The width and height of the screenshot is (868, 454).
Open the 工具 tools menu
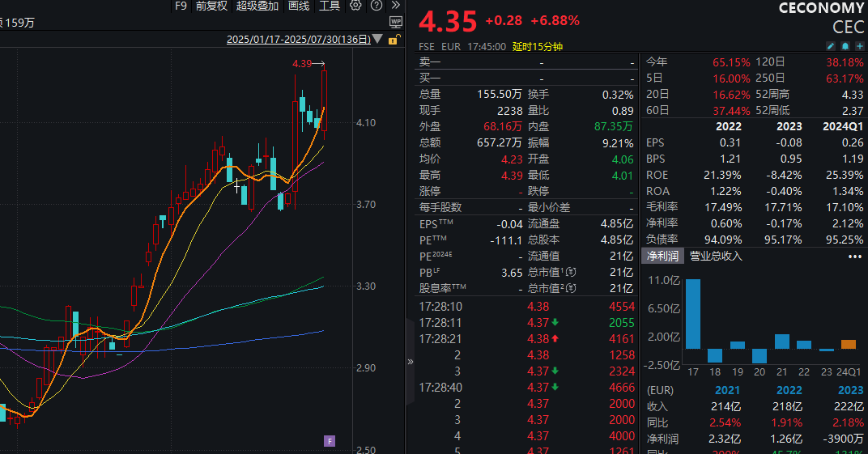(x=330, y=6)
